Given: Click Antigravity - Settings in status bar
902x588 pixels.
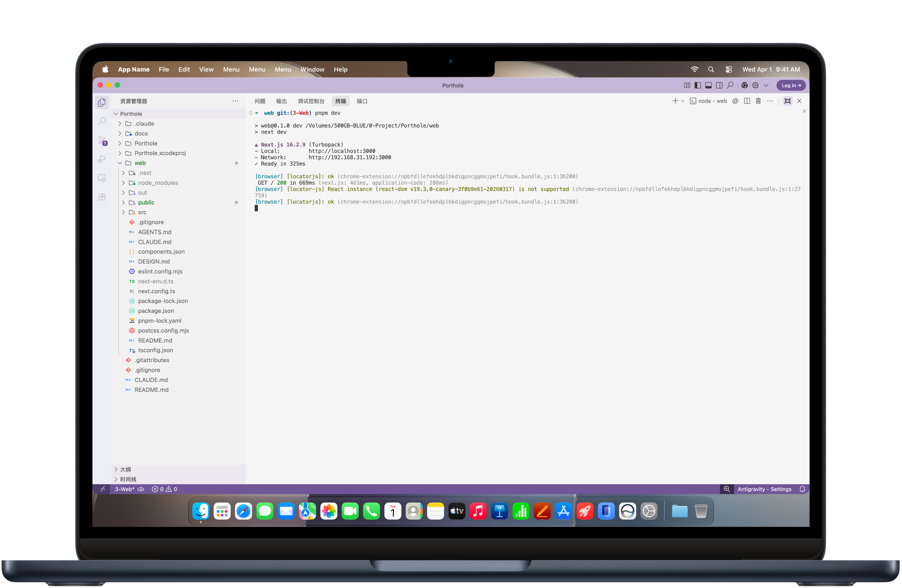Looking at the screenshot, I should pos(764,489).
